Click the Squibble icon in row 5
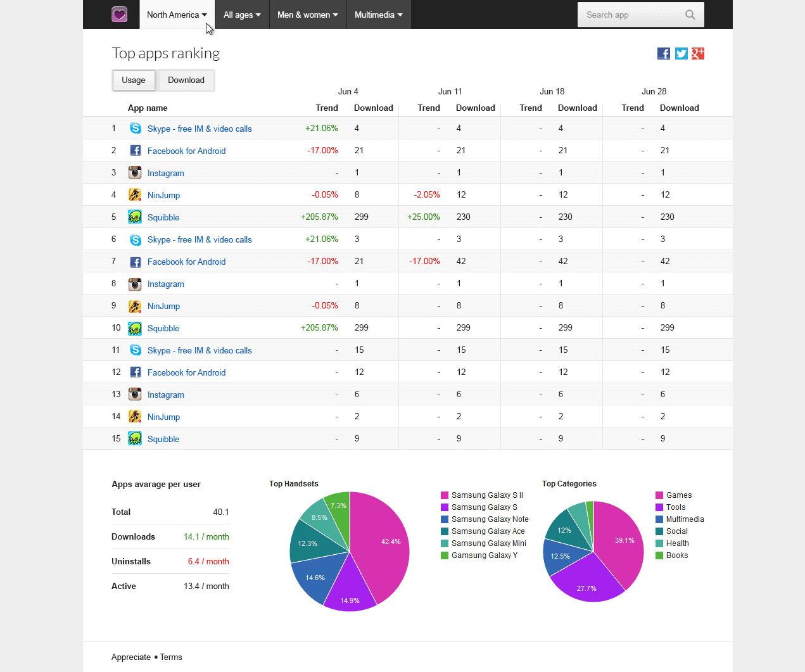This screenshot has width=805, height=672. tap(135, 217)
